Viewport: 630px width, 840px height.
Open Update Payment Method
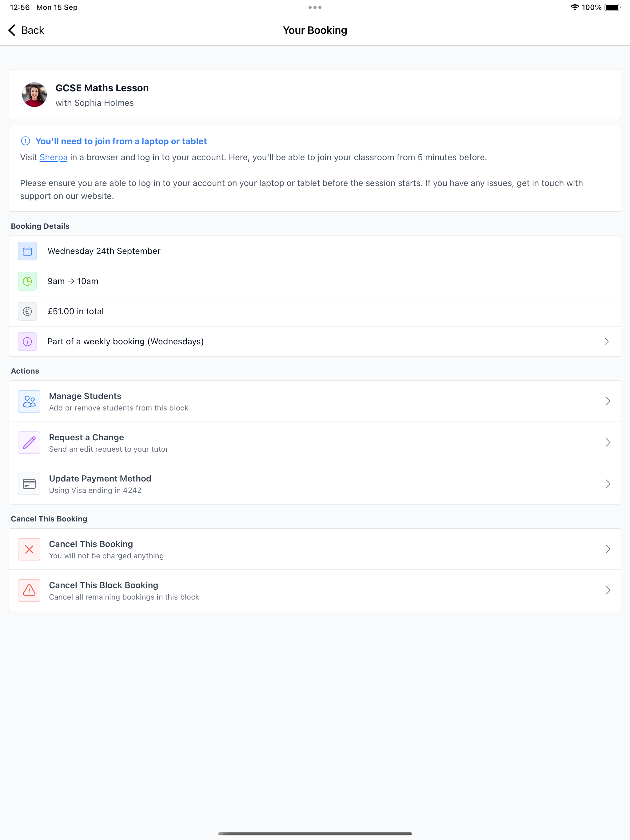(x=315, y=484)
